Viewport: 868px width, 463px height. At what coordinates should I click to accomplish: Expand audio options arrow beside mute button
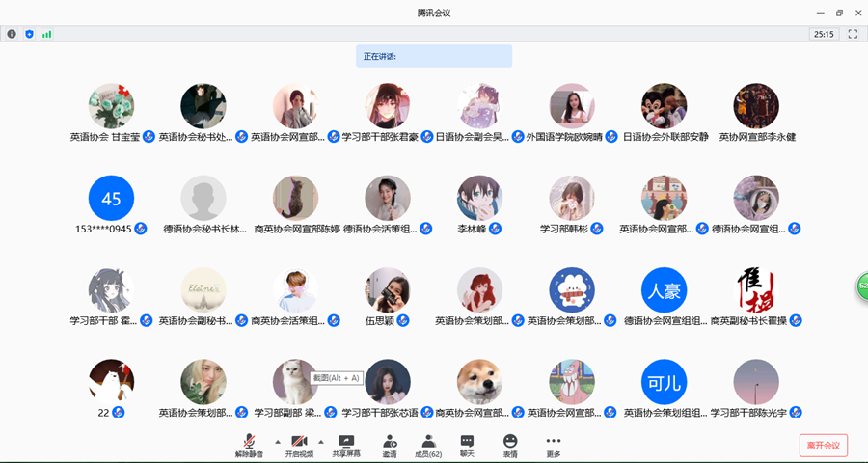click(x=278, y=442)
